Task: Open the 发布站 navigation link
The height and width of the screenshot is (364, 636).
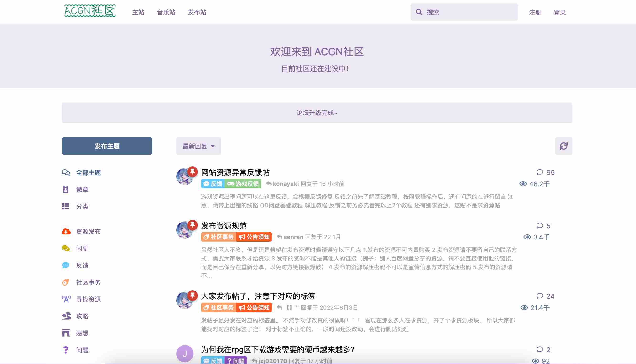Action: click(x=197, y=12)
